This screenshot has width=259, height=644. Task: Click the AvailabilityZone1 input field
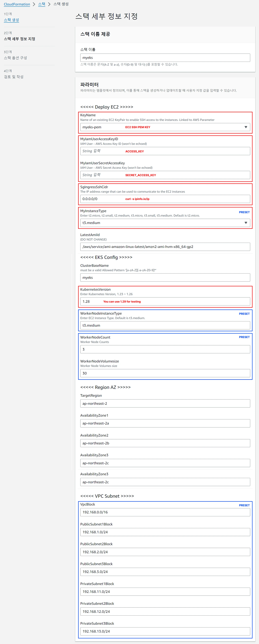tap(165, 423)
